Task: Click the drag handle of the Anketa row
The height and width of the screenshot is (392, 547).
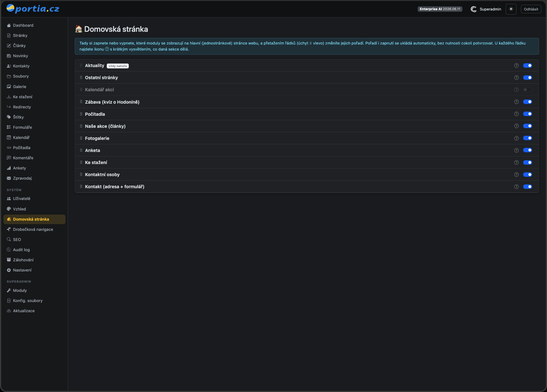Action: click(81, 150)
